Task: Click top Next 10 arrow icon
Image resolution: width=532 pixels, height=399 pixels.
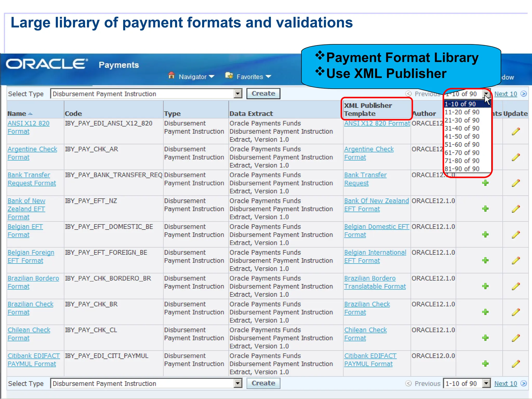Action: (524, 94)
